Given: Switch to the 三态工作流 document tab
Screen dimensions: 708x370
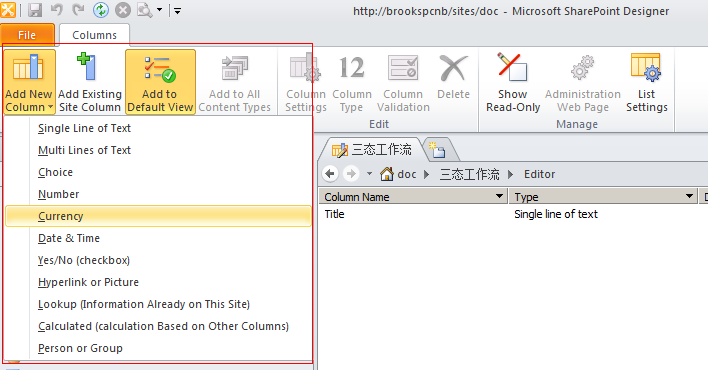Looking at the screenshot, I should [x=372, y=150].
